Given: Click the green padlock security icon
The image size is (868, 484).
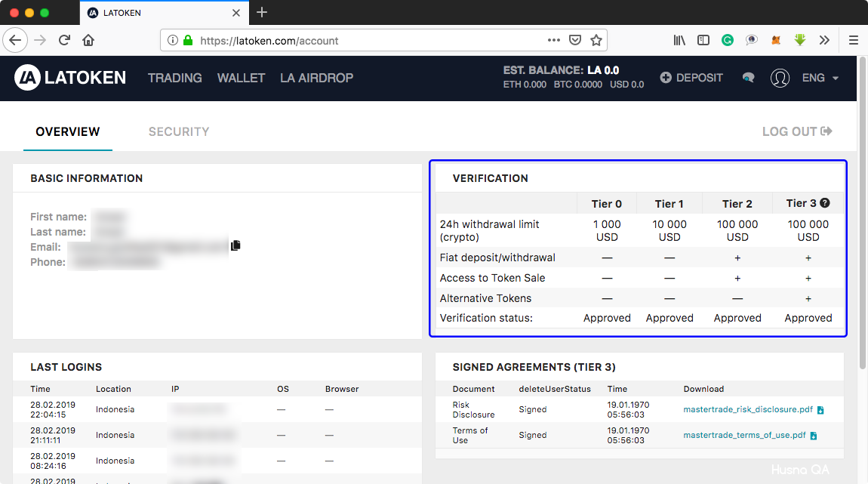Looking at the screenshot, I should pos(188,41).
